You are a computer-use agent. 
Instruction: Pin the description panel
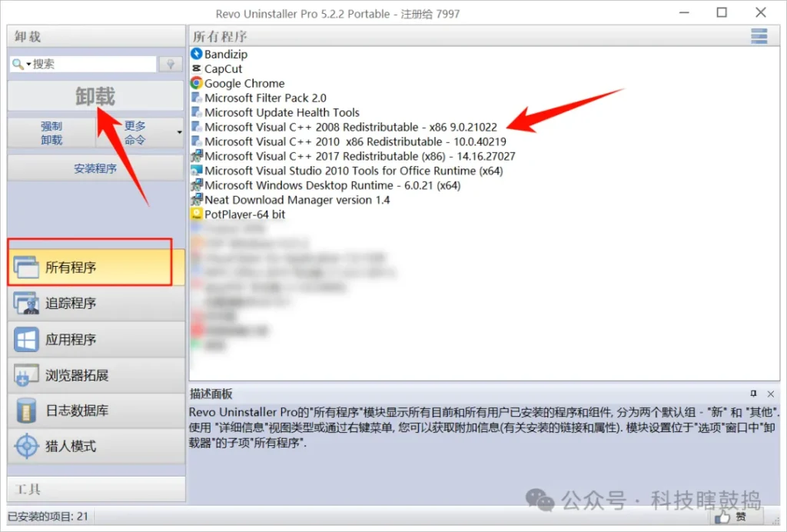pyautogui.click(x=753, y=394)
